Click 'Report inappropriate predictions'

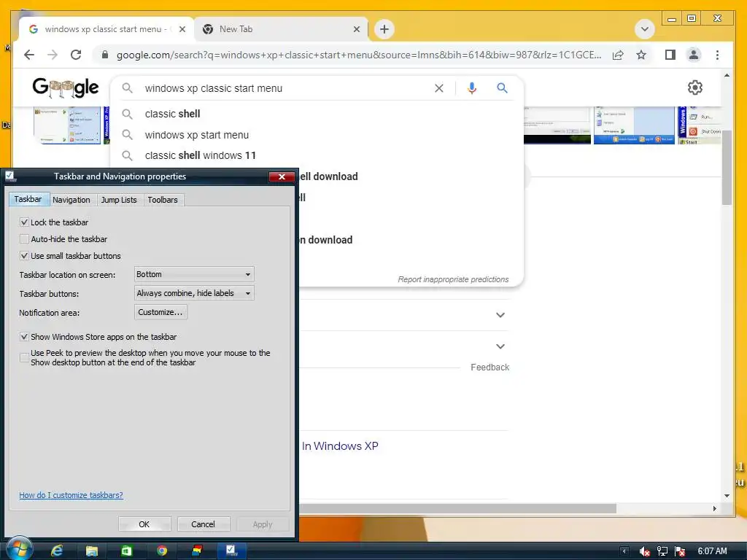[453, 279]
